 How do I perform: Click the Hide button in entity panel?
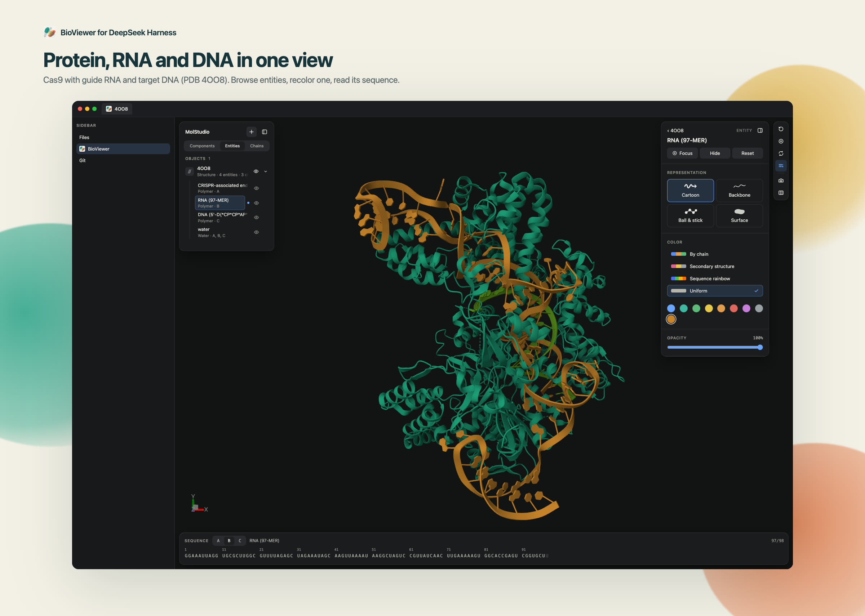click(x=715, y=153)
